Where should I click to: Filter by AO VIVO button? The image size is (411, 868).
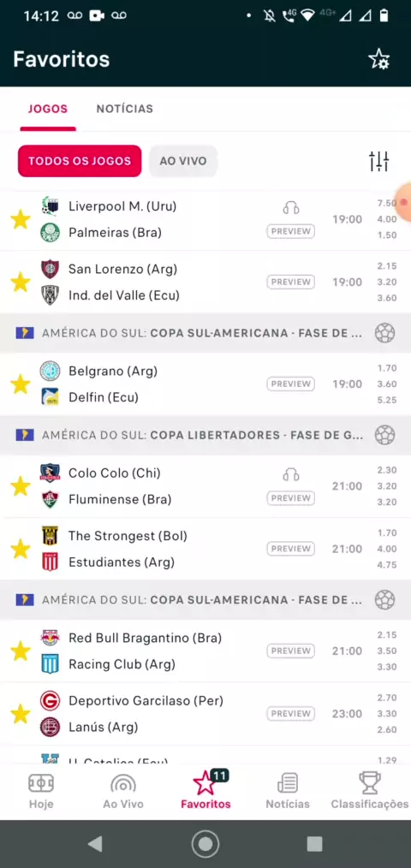click(183, 161)
